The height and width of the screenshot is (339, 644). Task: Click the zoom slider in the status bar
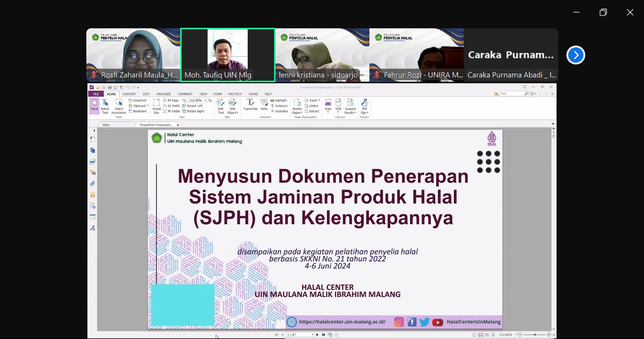click(x=535, y=335)
